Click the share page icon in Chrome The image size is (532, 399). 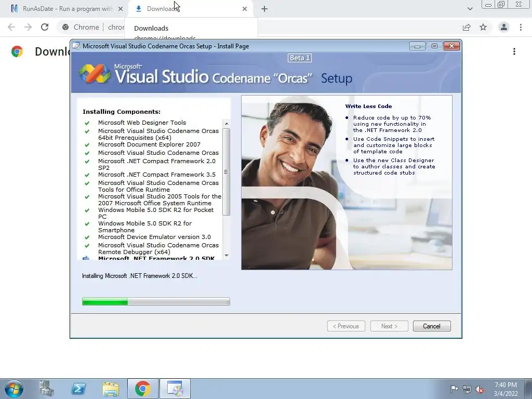click(467, 27)
